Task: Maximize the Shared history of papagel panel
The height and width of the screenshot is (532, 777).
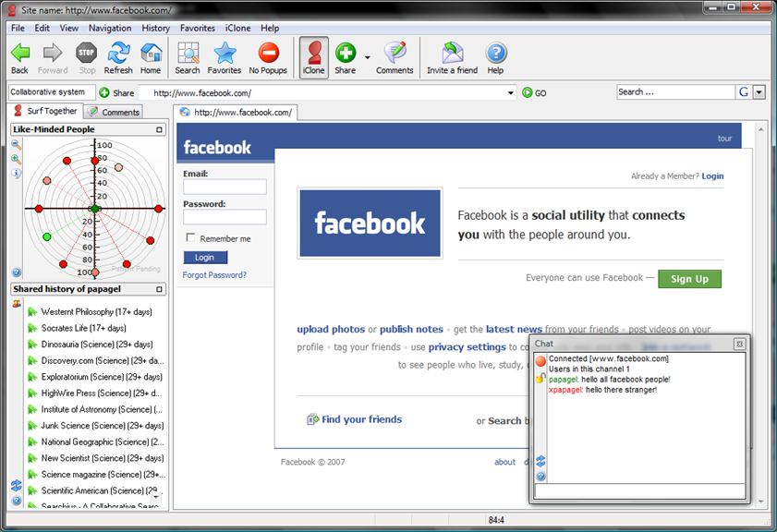Action: pos(159,289)
